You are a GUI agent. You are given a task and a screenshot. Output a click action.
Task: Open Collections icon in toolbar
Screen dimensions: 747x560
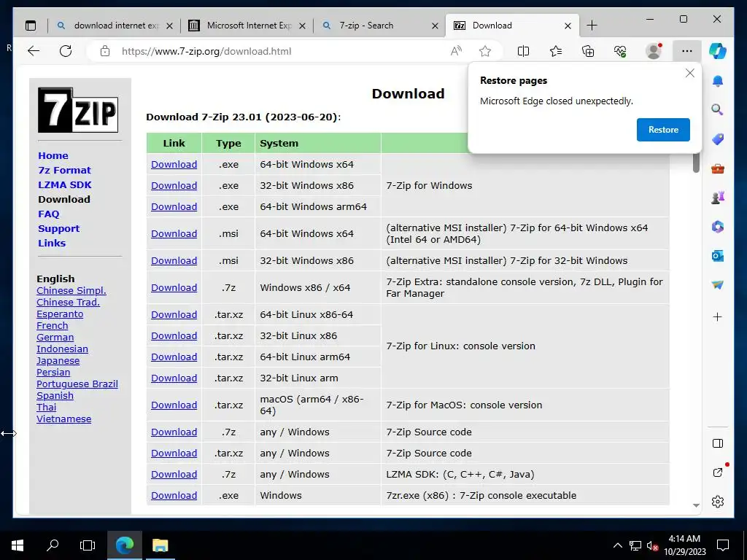588,51
